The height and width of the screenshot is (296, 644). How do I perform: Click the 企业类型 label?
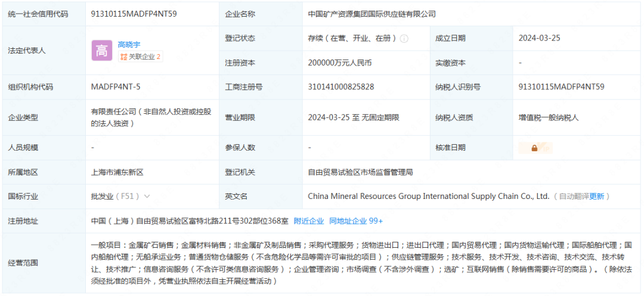click(23, 118)
